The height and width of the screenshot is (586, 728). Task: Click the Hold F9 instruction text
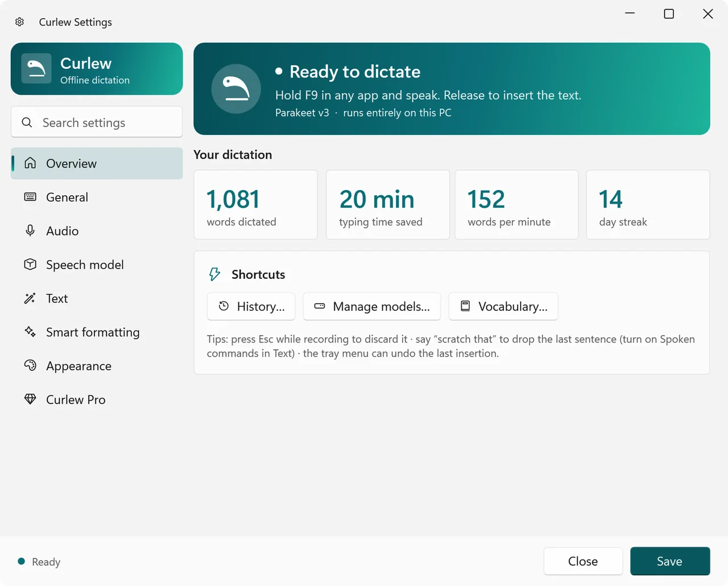[x=428, y=95]
